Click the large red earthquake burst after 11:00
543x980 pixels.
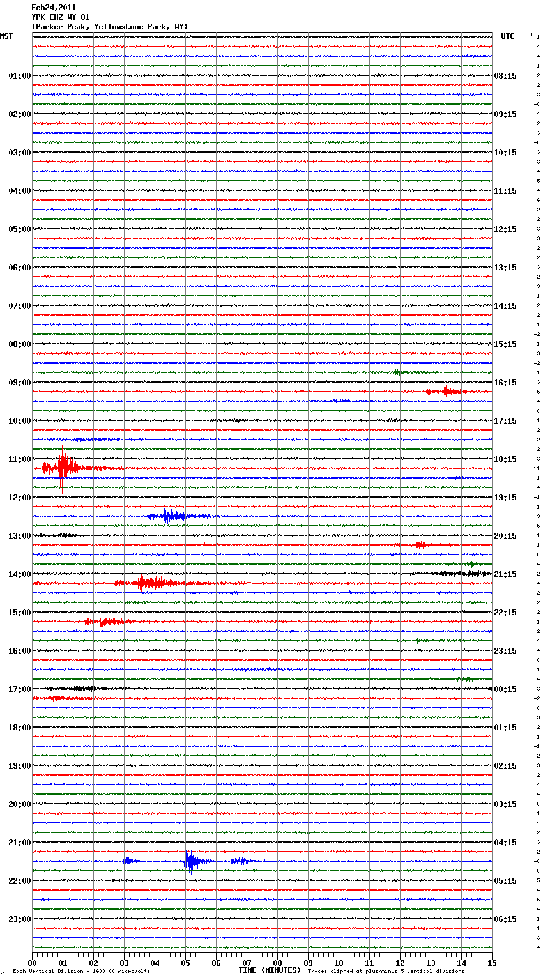62,468
